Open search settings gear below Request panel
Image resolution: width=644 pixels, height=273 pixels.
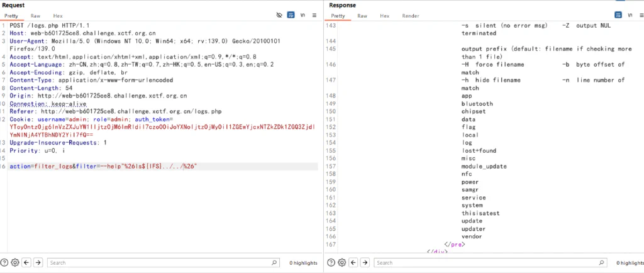[15, 263]
